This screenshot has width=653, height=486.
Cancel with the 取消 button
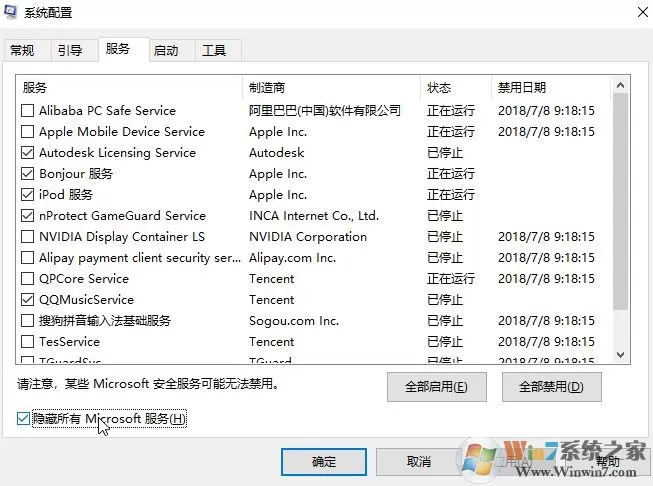pyautogui.click(x=419, y=462)
